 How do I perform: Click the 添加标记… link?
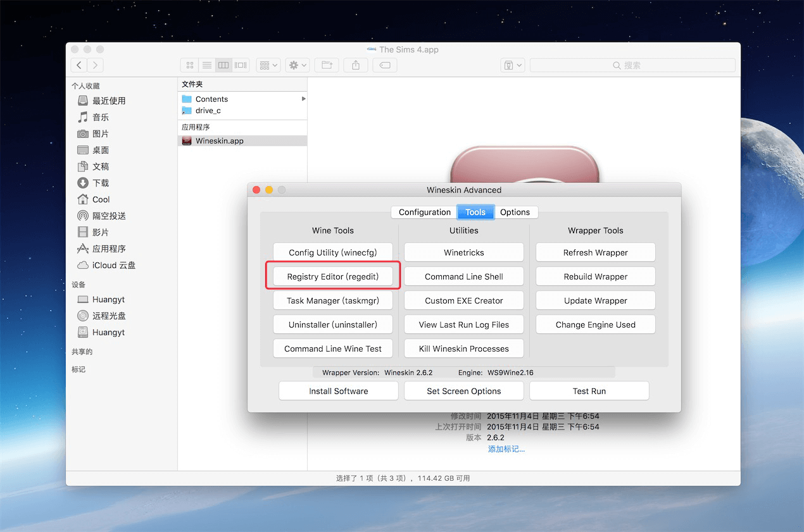(x=506, y=449)
